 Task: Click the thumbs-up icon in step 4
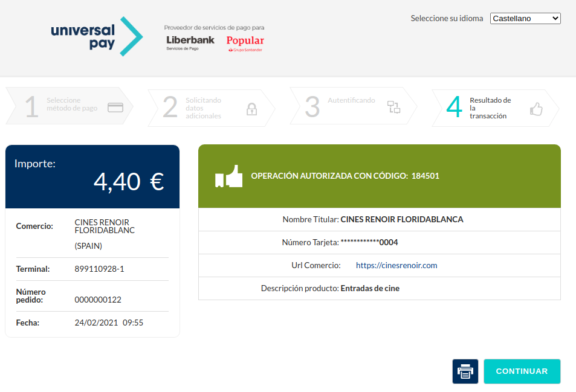click(536, 109)
